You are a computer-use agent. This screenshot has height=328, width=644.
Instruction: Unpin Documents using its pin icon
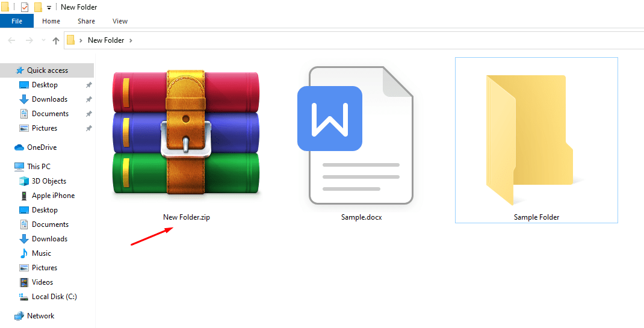88,114
